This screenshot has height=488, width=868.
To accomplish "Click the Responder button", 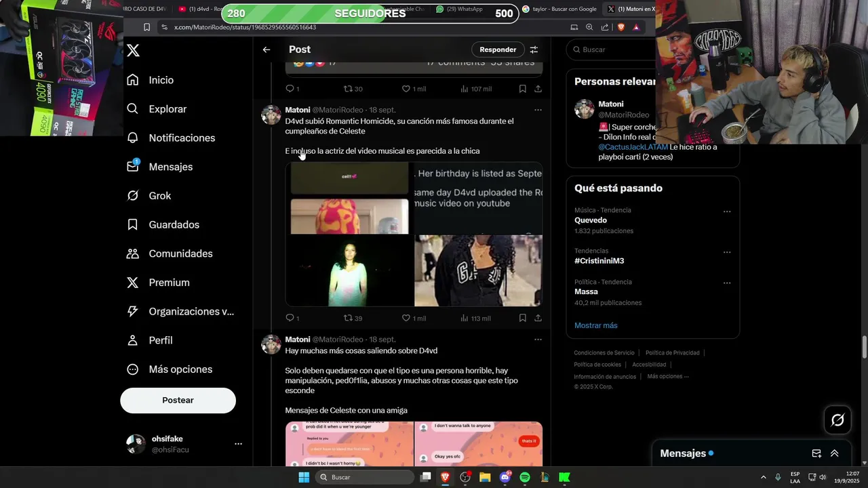I will pos(498,49).
